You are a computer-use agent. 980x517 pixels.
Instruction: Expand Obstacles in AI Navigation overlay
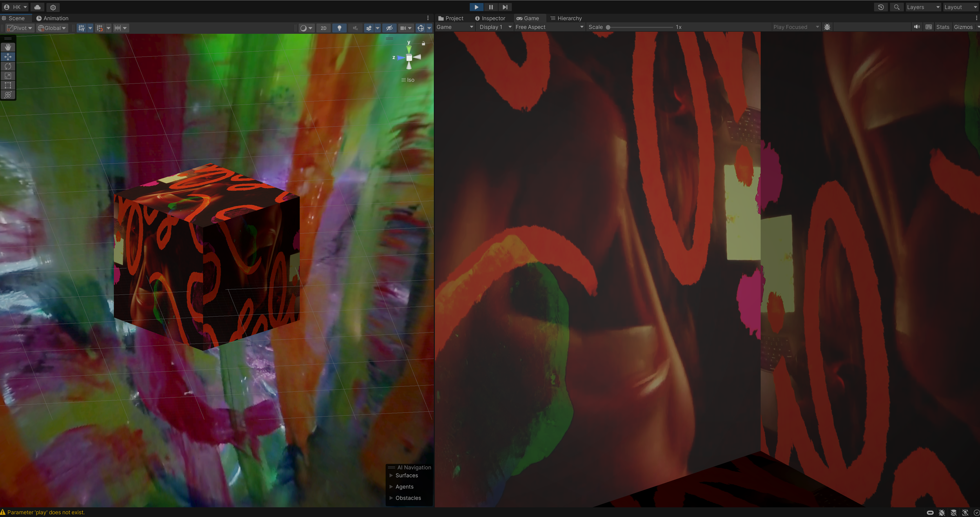[x=391, y=498]
